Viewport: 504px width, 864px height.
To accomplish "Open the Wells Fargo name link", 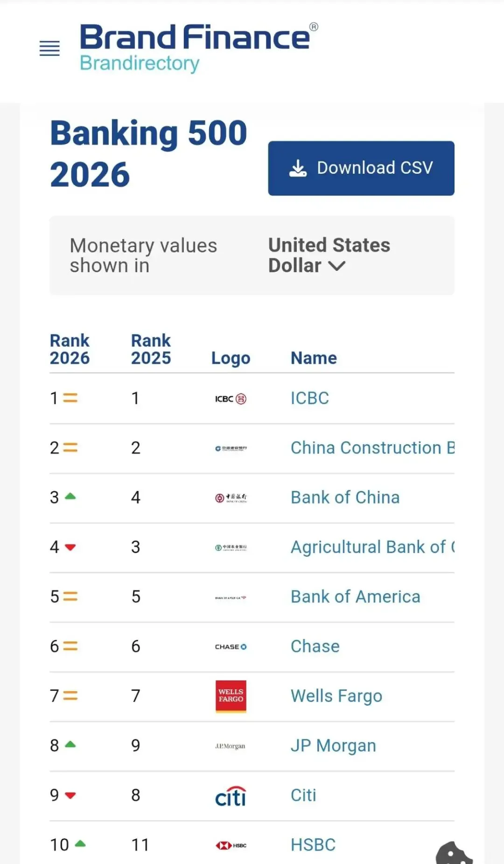I will click(336, 696).
